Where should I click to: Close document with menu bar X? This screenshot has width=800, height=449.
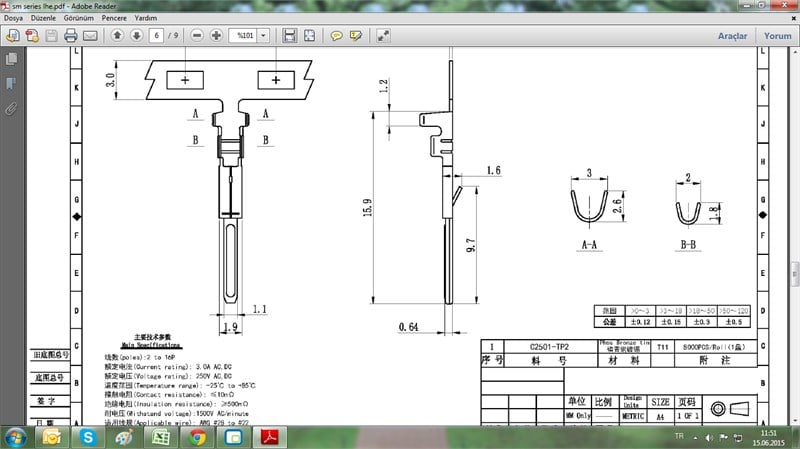point(793,18)
